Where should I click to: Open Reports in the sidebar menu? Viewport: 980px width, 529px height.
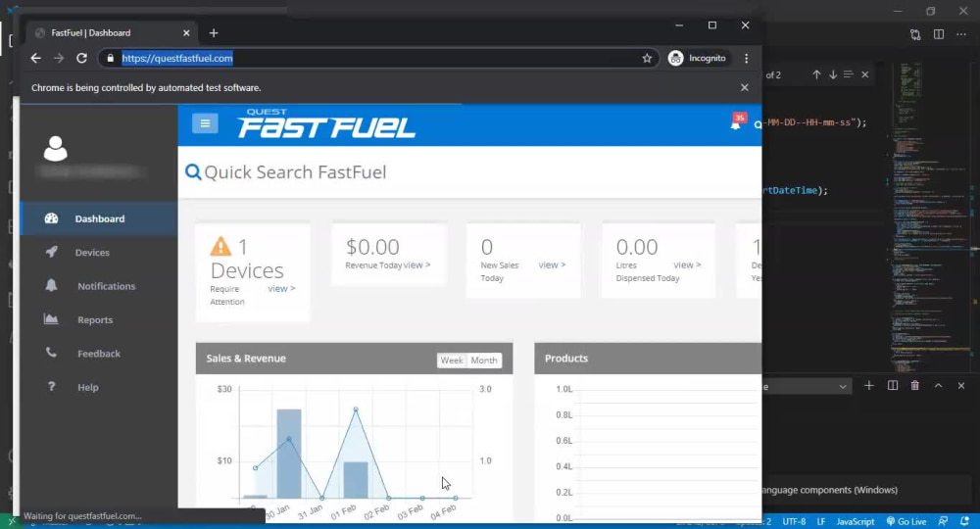coord(99,319)
